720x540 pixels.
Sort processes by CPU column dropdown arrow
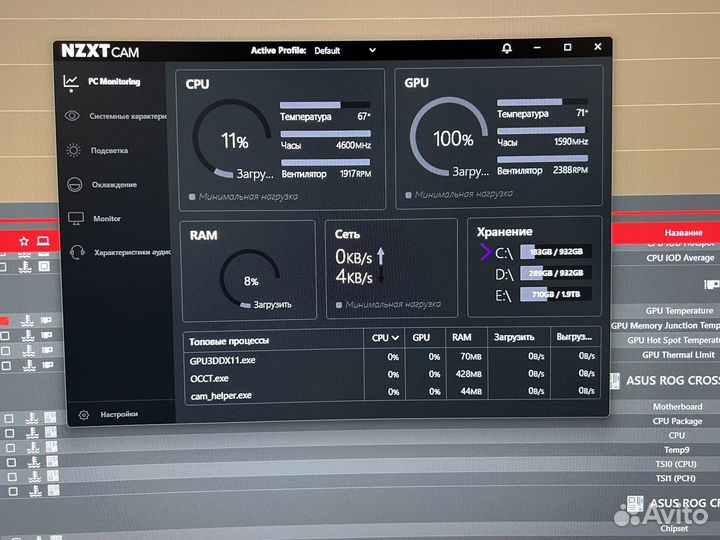(395, 338)
